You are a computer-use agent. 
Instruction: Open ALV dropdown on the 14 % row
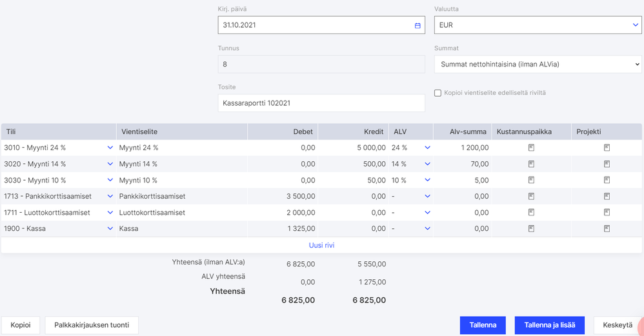coord(427,164)
